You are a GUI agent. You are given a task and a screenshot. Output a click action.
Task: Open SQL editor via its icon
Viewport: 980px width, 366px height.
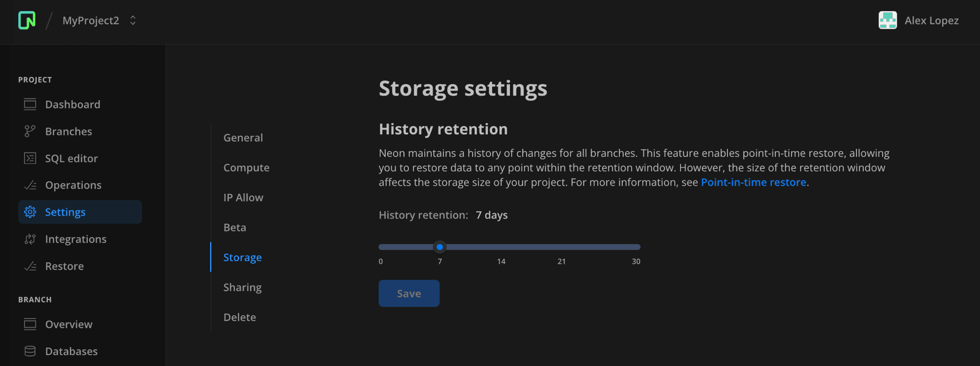coord(30,159)
